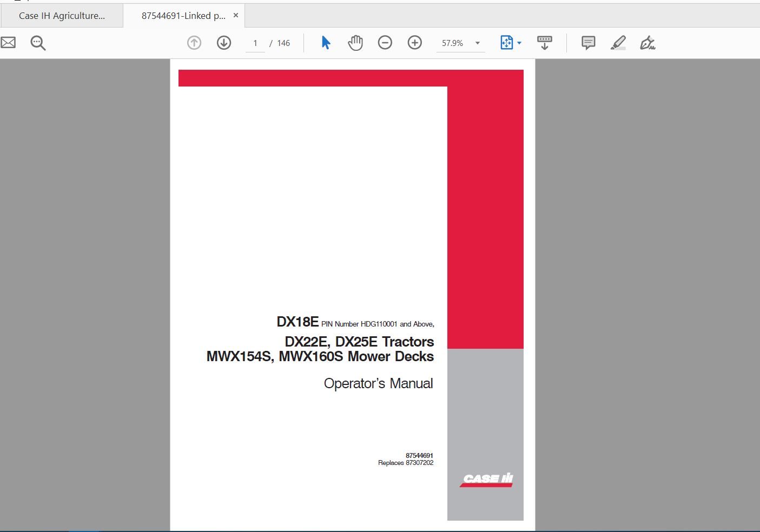Click the scrolling mode keyboard-arrow icon

[545, 43]
